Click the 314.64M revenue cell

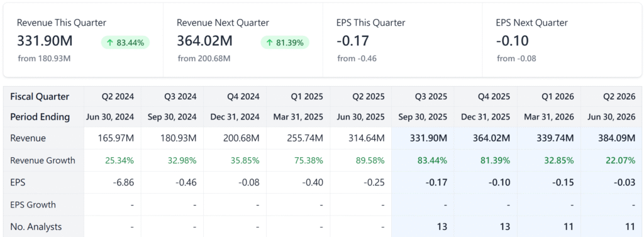pyautogui.click(x=360, y=138)
